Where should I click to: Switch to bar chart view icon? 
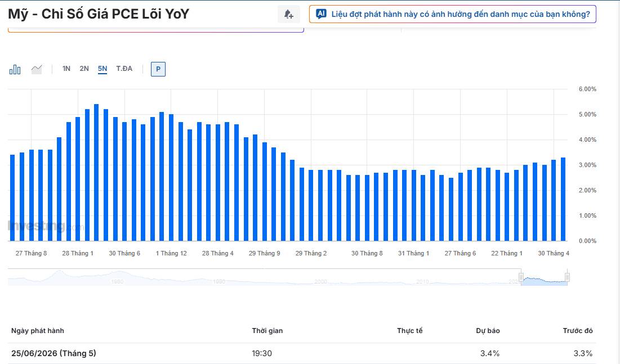pos(15,70)
